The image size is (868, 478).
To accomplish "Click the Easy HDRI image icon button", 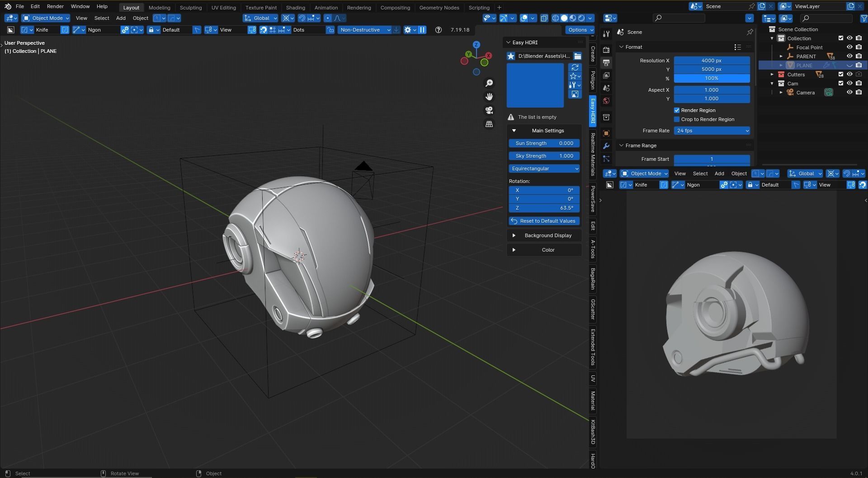I will tap(575, 94).
